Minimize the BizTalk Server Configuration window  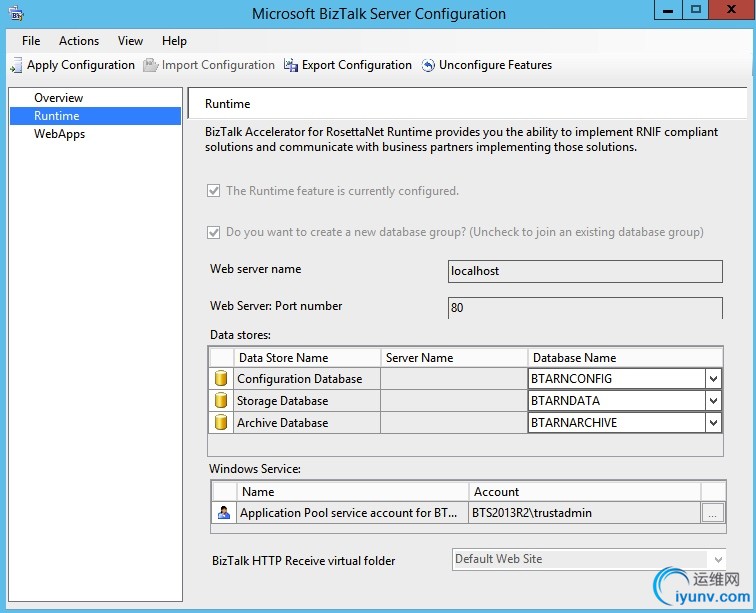tap(668, 10)
